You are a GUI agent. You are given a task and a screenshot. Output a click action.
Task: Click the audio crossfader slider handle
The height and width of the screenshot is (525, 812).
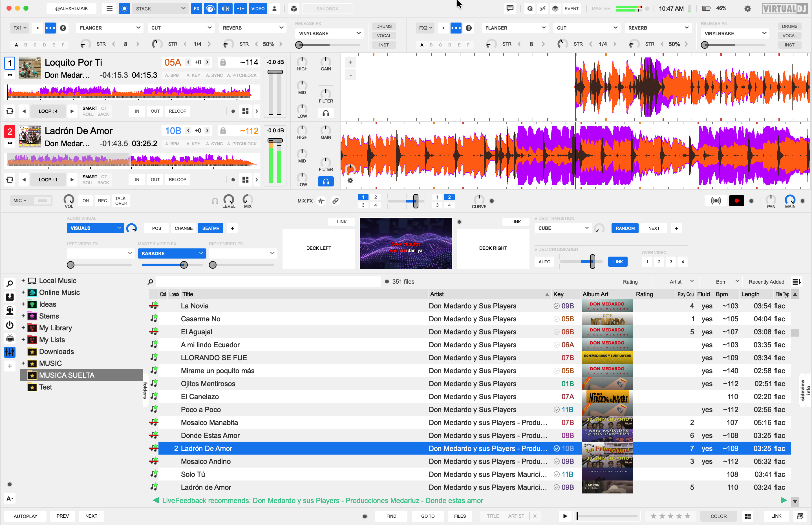point(416,201)
